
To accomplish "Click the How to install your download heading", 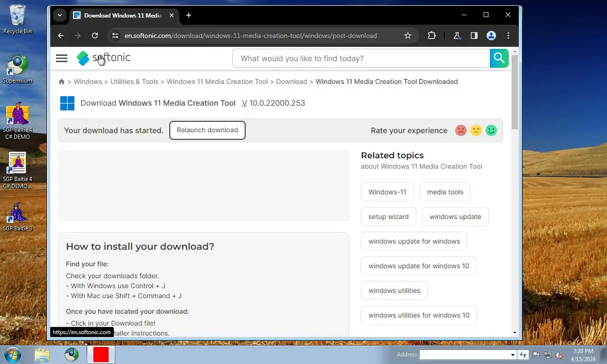I will pos(140,246).
